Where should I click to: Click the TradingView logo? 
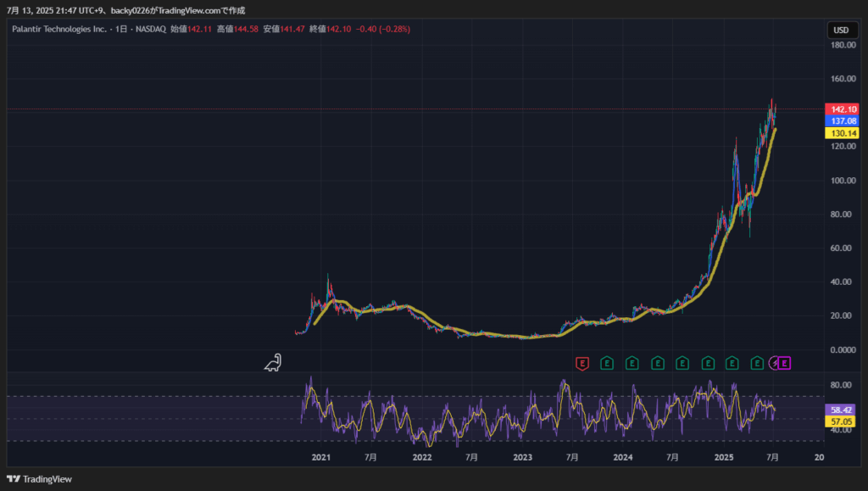(x=39, y=479)
